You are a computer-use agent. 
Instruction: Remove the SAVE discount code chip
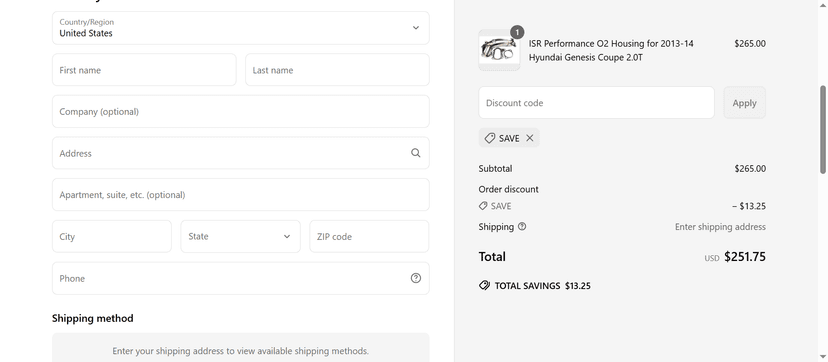coord(530,138)
